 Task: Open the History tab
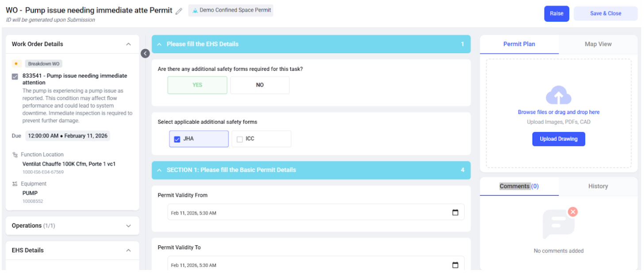(598, 186)
